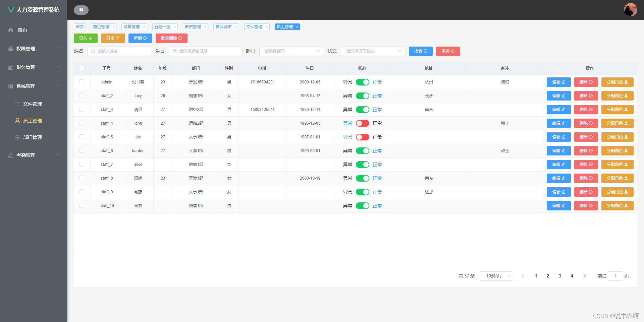This screenshot has width=644, height=322.
Task: Go to page 4
Action: pyautogui.click(x=572, y=276)
